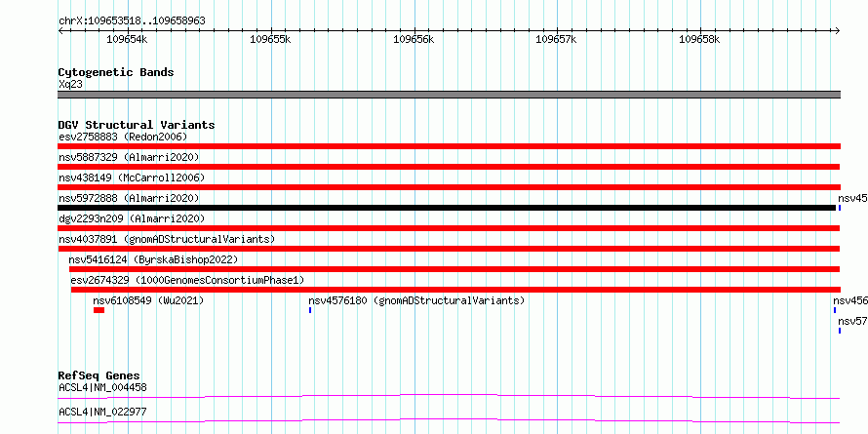868x434 pixels.
Task: Click the blue marker under nsv57 label
Action: click(839, 331)
